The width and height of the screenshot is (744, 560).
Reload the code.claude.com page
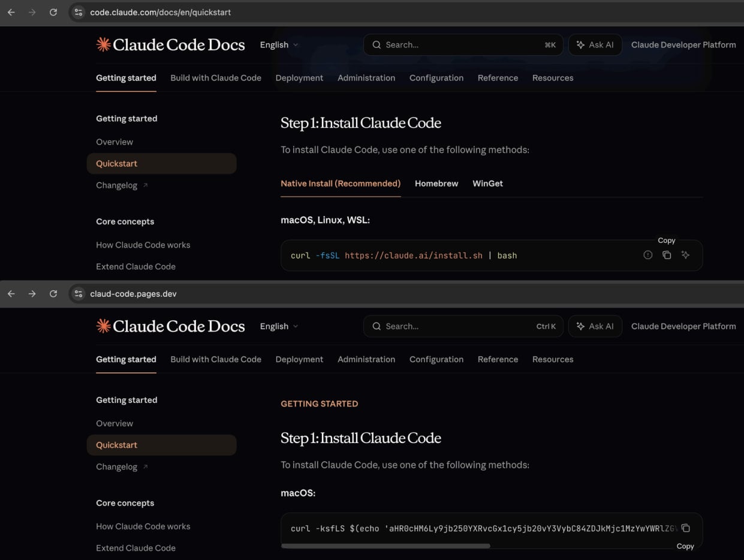53,11
